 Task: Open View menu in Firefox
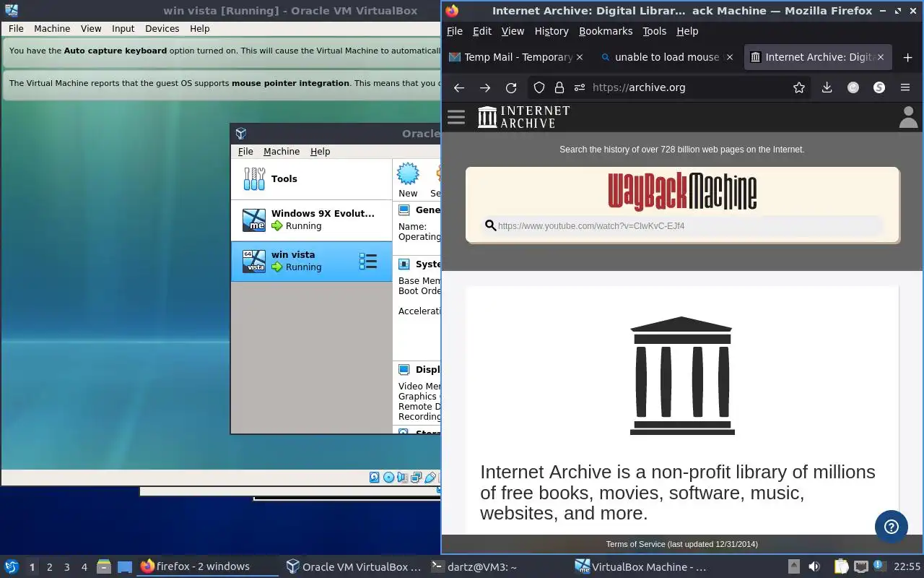point(513,31)
